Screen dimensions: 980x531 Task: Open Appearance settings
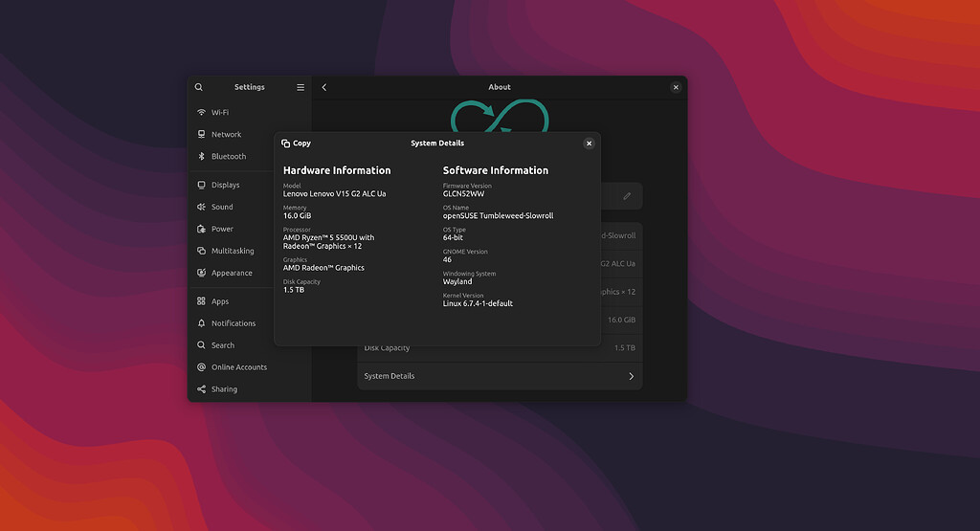coord(232,273)
